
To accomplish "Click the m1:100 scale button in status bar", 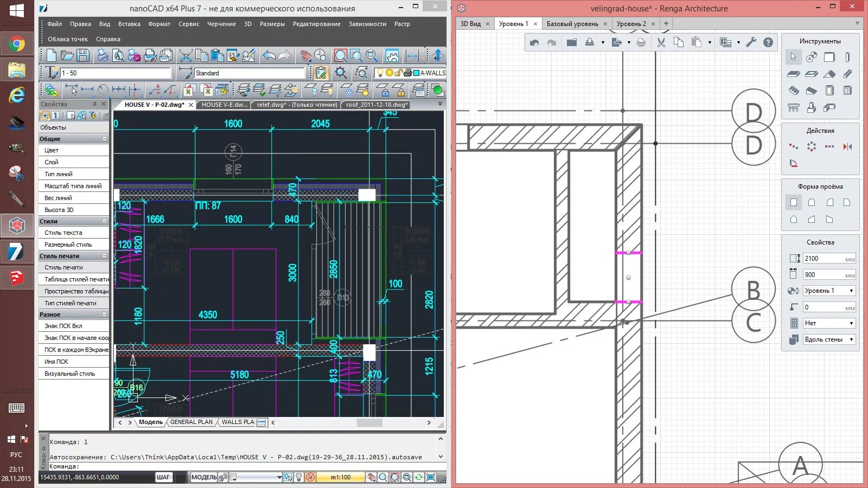I will tap(341, 477).
